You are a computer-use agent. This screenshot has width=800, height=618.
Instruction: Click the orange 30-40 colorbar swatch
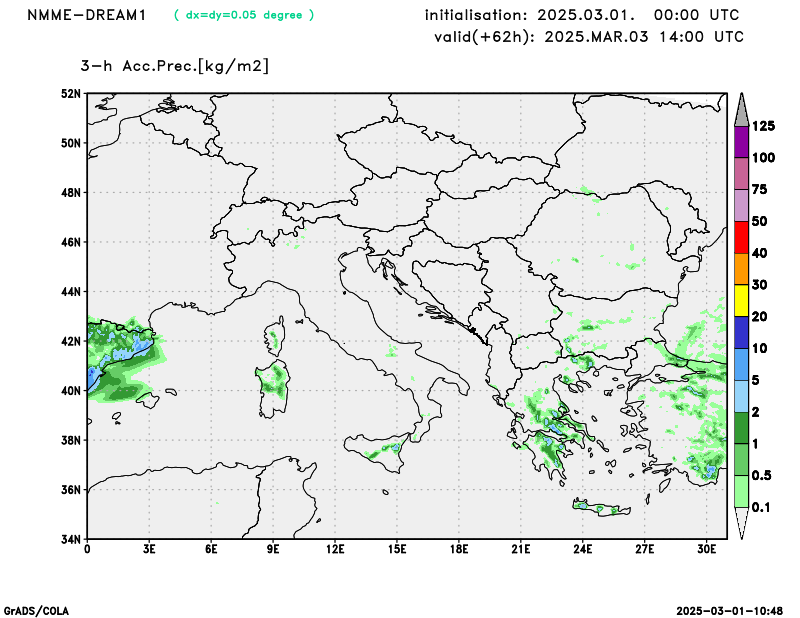(x=741, y=269)
